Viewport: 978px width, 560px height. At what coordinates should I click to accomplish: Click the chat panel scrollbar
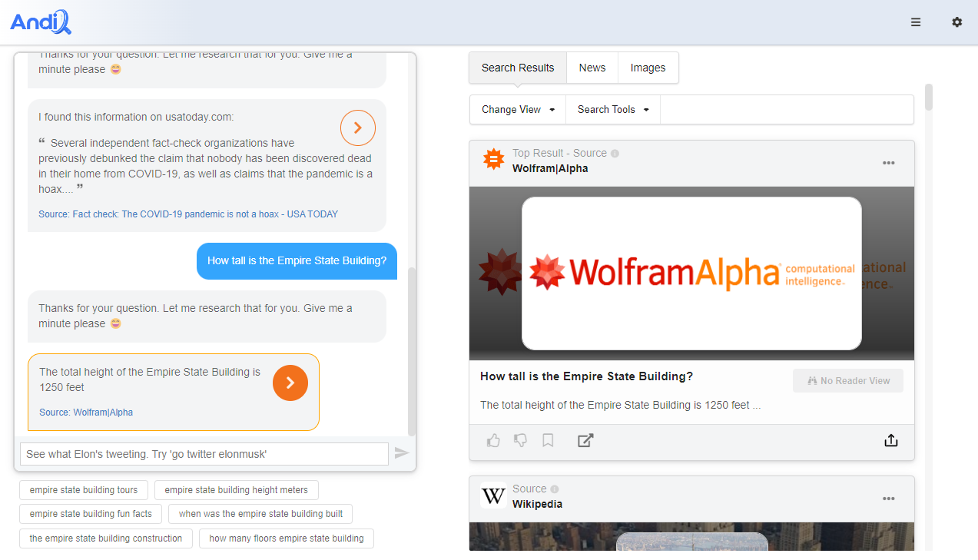[412, 351]
